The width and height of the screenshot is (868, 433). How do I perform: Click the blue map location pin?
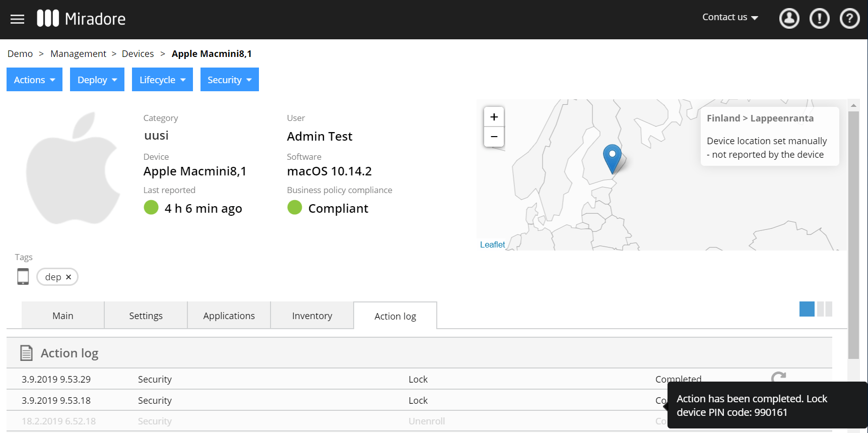tap(612, 158)
